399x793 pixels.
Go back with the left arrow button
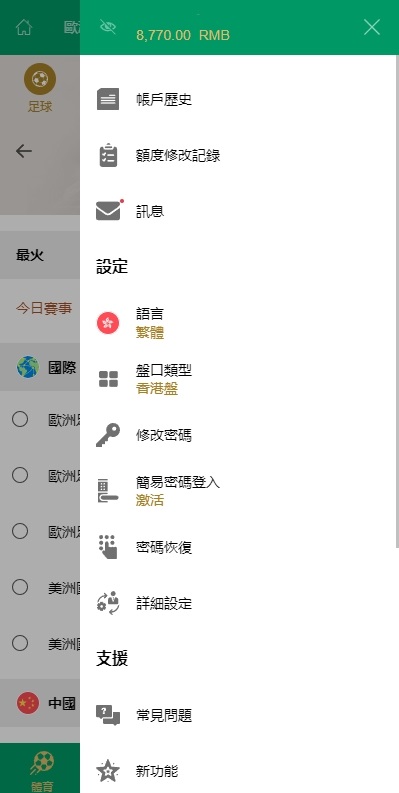(x=23, y=151)
